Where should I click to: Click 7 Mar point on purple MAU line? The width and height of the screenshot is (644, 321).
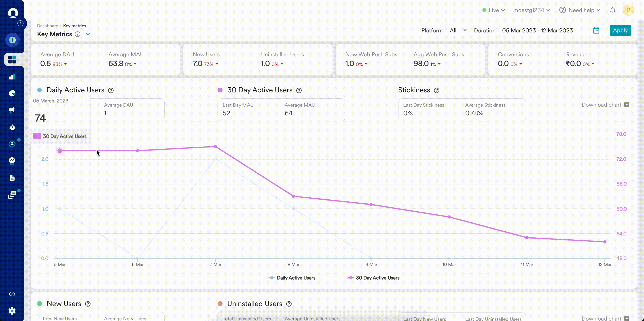215,146
